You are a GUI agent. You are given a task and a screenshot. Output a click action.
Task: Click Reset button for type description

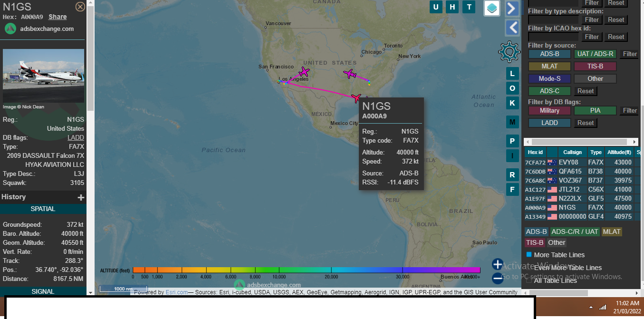[x=616, y=19]
